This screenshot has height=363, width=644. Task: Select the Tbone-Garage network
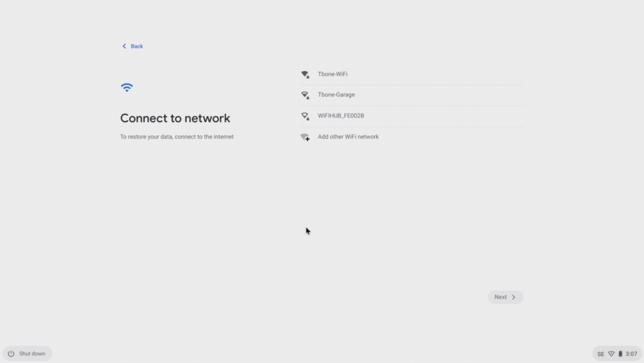click(411, 95)
